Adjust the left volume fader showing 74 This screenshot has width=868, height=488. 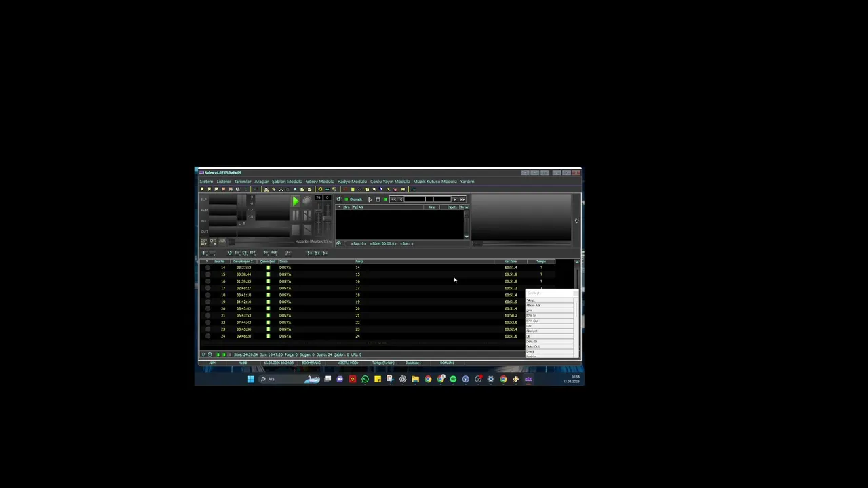(318, 212)
